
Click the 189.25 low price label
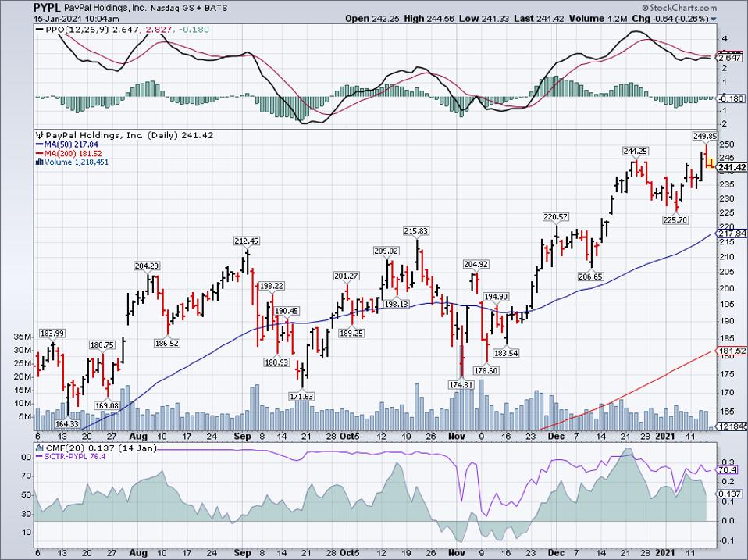click(x=351, y=333)
